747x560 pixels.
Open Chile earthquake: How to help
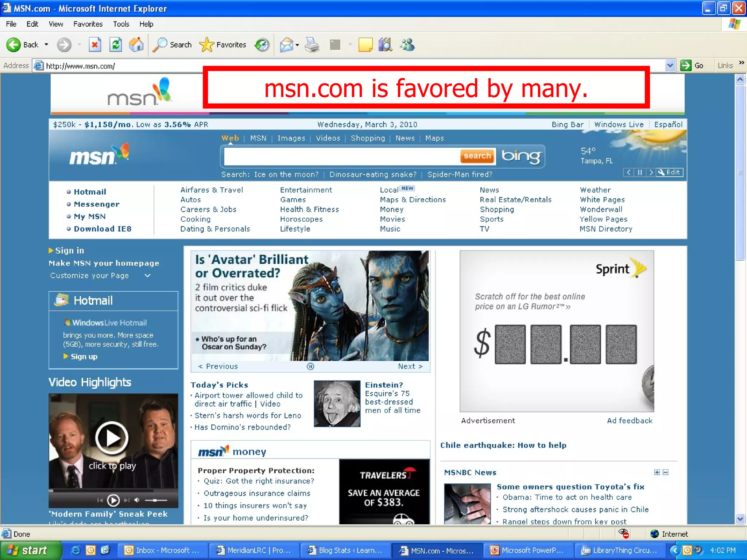tap(503, 445)
